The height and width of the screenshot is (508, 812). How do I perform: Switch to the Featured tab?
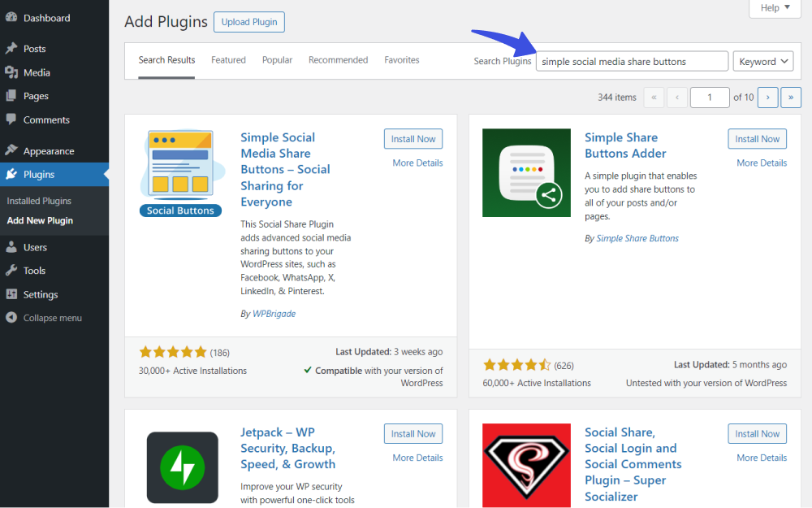[x=228, y=60]
